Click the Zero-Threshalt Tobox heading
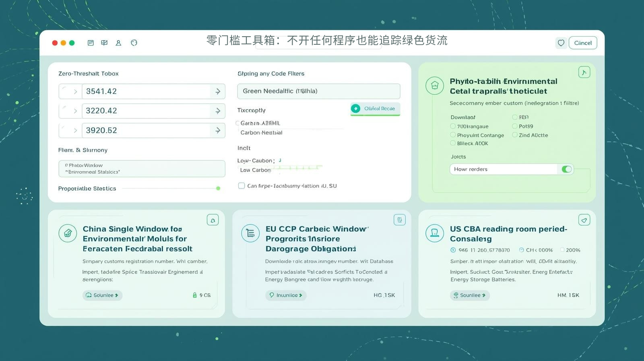This screenshot has width=644, height=361. pos(89,74)
